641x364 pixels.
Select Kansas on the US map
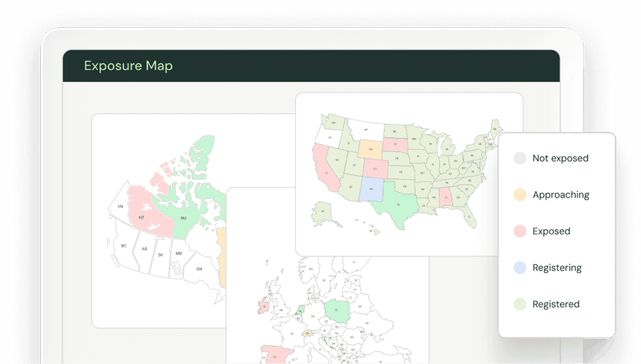401,172
